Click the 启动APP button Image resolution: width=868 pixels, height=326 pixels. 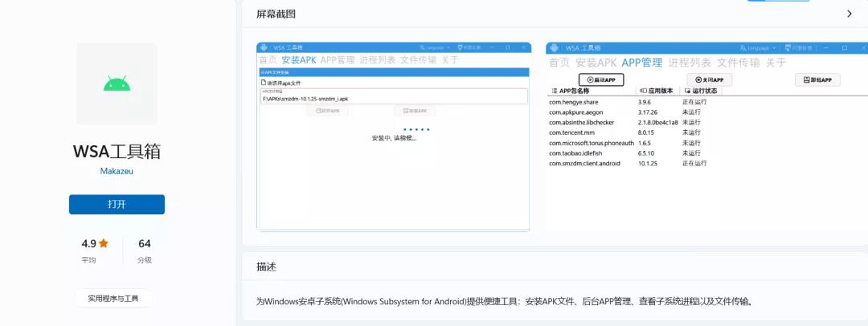click(x=601, y=79)
